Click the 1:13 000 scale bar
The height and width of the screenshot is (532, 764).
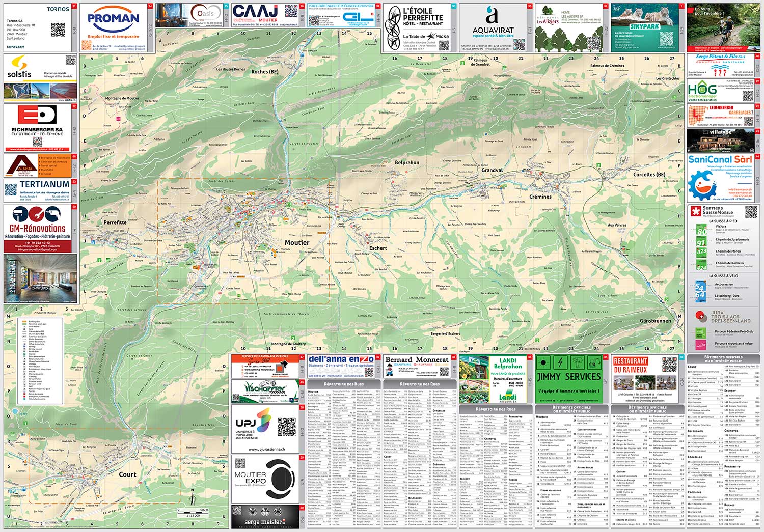point(193,512)
